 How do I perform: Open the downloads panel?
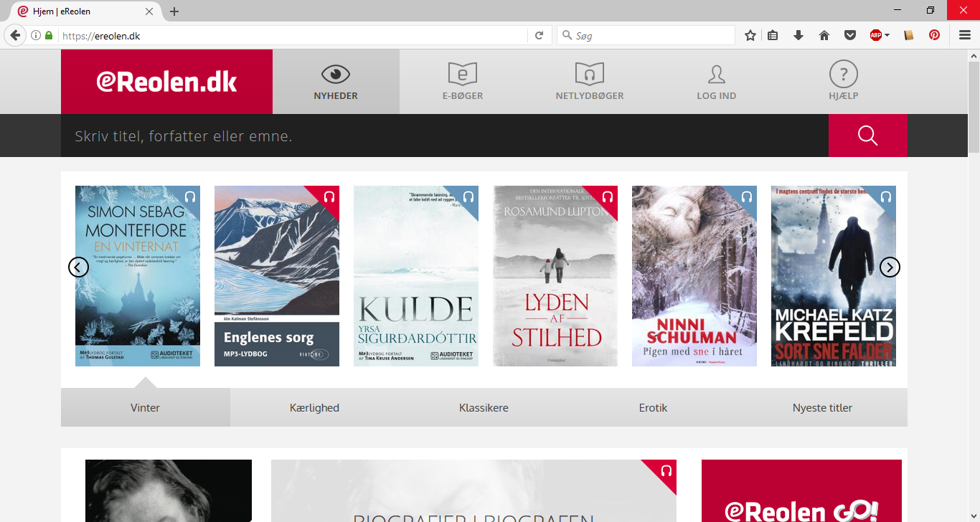798,35
